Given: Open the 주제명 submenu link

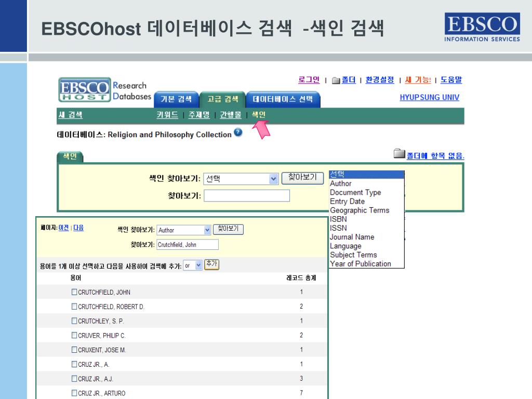Looking at the screenshot, I should (x=199, y=115).
